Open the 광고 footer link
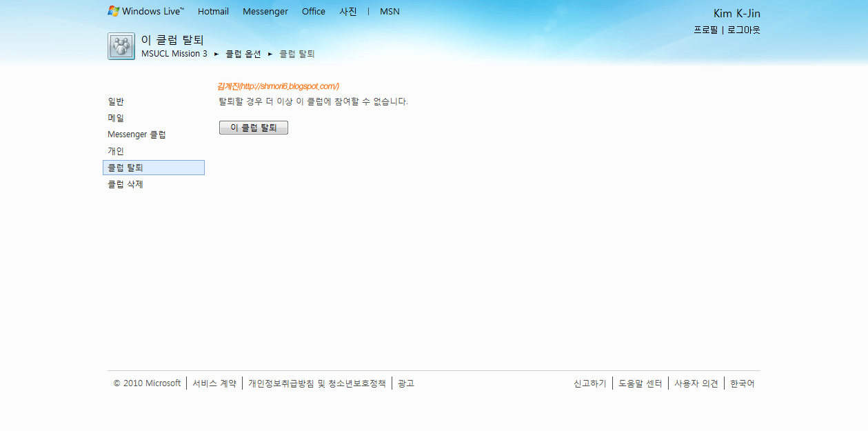The height and width of the screenshot is (431, 868). pyautogui.click(x=406, y=383)
